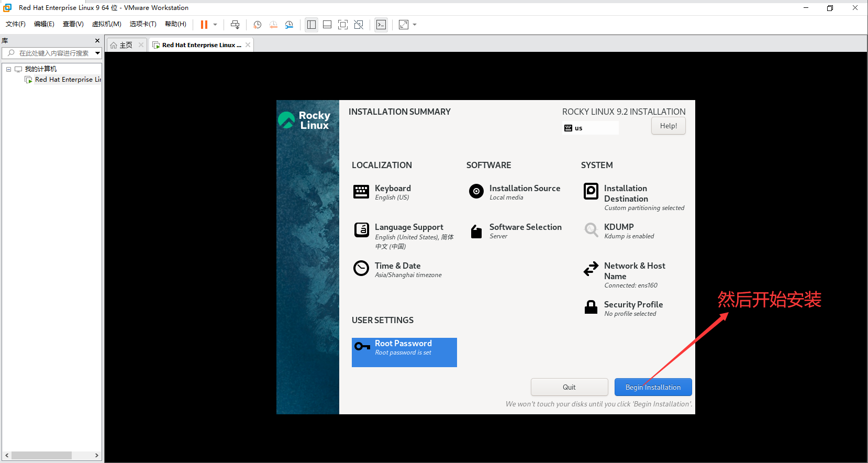Viewport: 868px width, 463px height.
Task: Minimize the VMware Workstation window
Action: click(806, 8)
